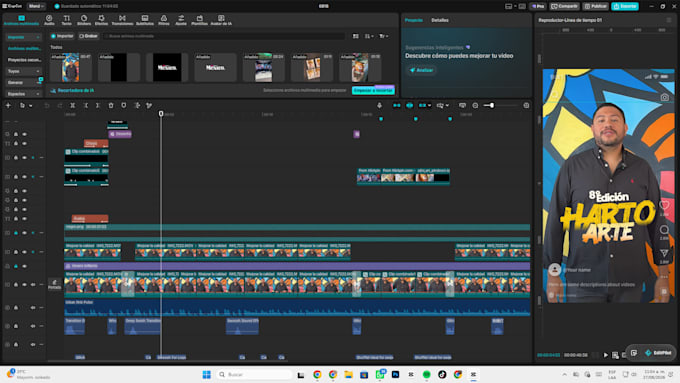Switch to the Audio tab
This screenshot has height=383, width=680.
[x=49, y=20]
